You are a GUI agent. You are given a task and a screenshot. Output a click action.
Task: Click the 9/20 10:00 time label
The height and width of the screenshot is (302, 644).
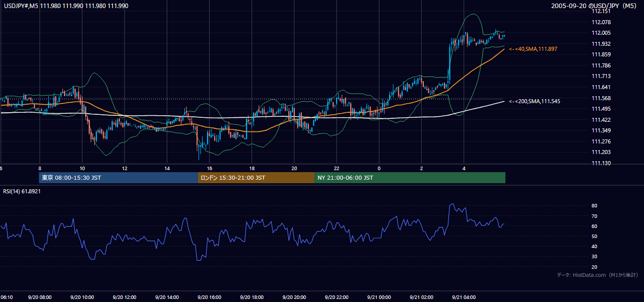[82, 297]
